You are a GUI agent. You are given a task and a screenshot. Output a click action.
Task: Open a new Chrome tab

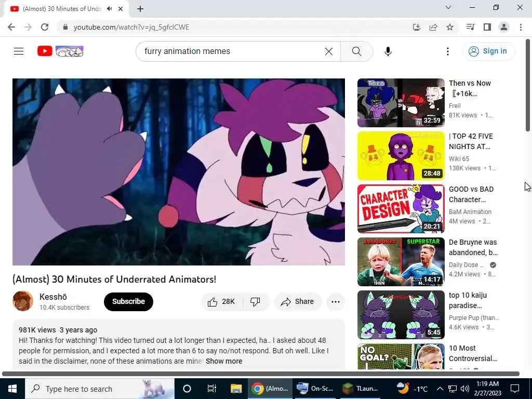click(x=140, y=9)
